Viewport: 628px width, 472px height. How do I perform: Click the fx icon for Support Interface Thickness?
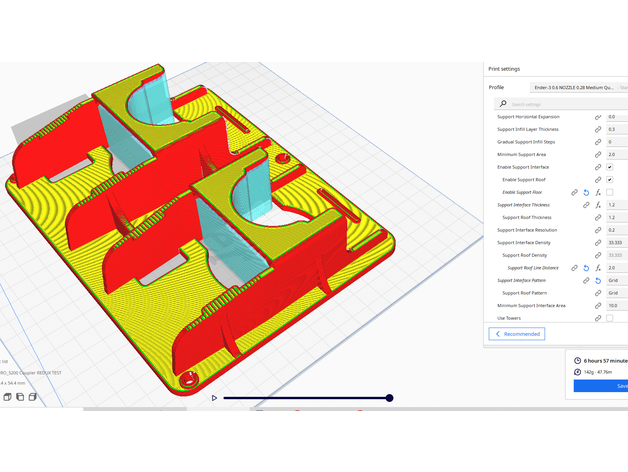coord(598,205)
